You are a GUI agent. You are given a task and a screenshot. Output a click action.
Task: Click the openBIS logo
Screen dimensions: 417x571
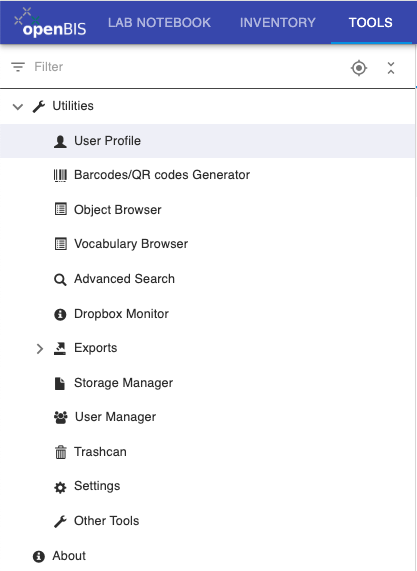(x=50, y=22)
